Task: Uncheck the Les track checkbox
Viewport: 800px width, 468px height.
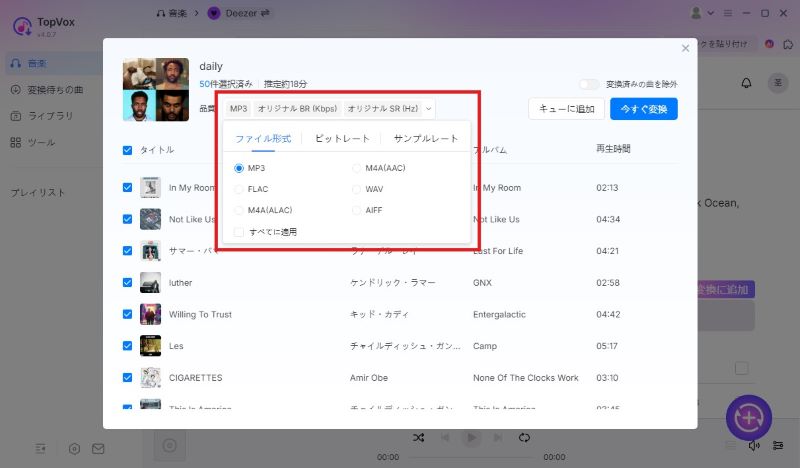Action: [128, 346]
